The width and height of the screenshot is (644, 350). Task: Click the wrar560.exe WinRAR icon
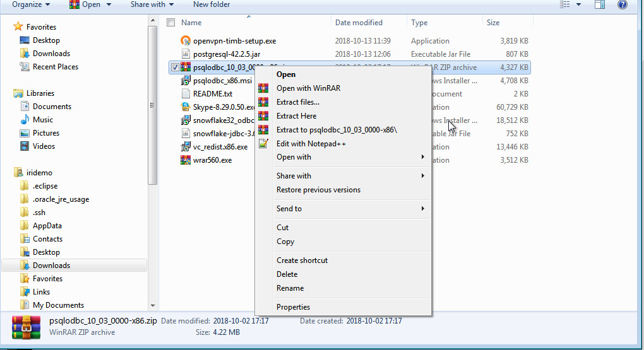pyautogui.click(x=186, y=160)
